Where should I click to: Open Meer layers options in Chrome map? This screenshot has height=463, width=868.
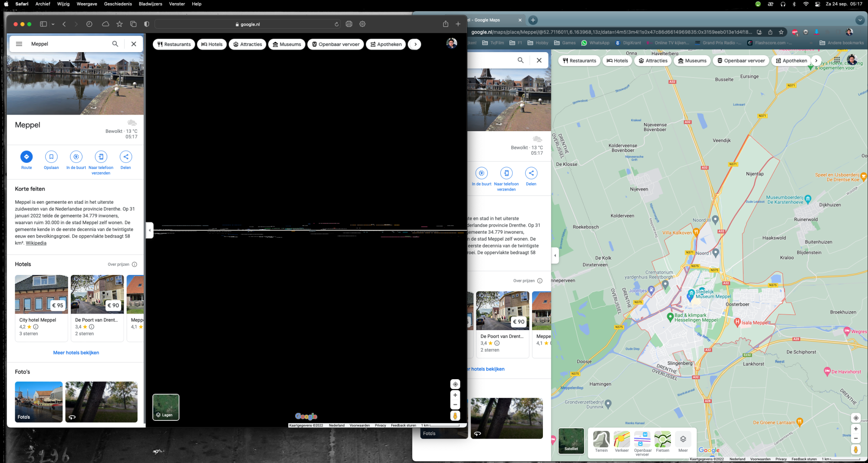(683, 442)
